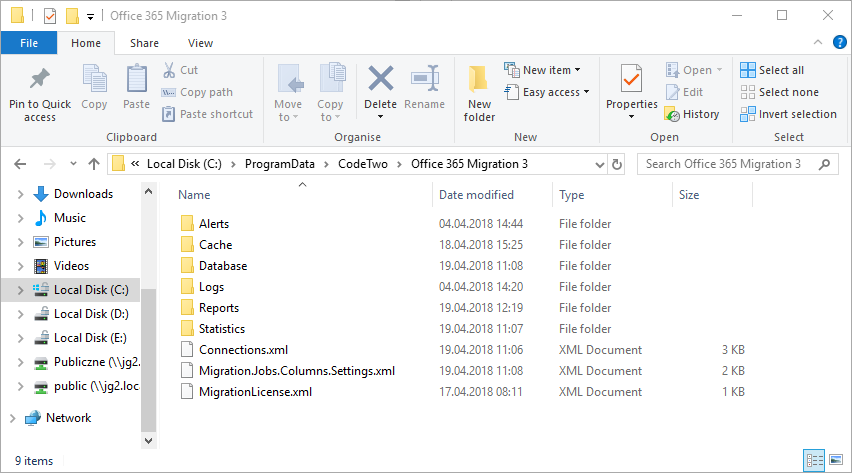Click the ProgramData breadcrumb
This screenshot has height=473, width=852.
click(280, 164)
